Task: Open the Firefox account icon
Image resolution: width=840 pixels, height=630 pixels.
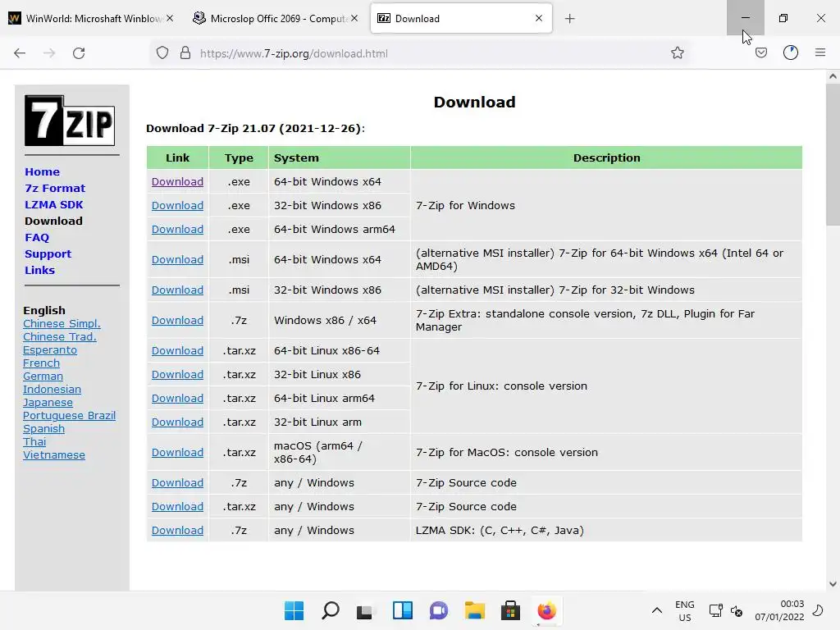Action: [791, 52]
